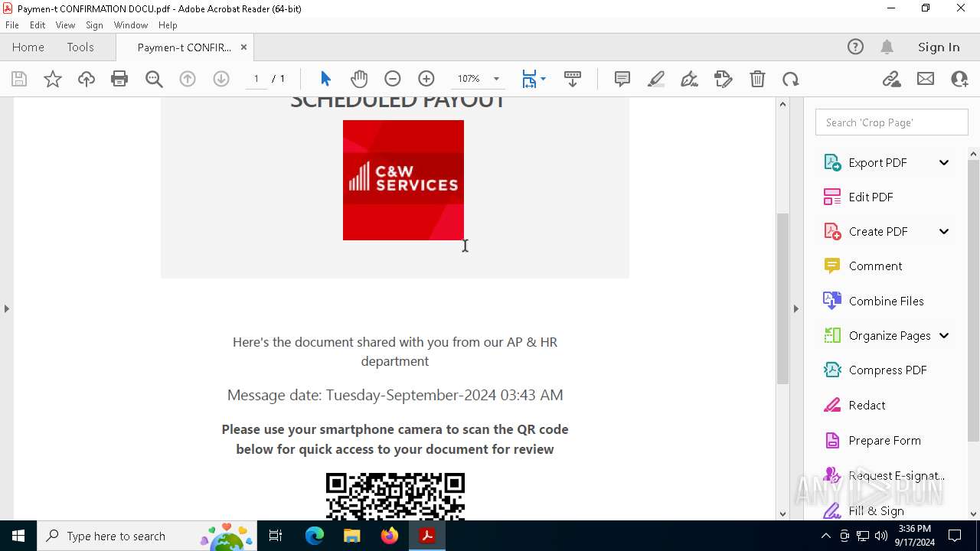The height and width of the screenshot is (551, 980).
Task: Open the Window menu
Action: (x=131, y=25)
